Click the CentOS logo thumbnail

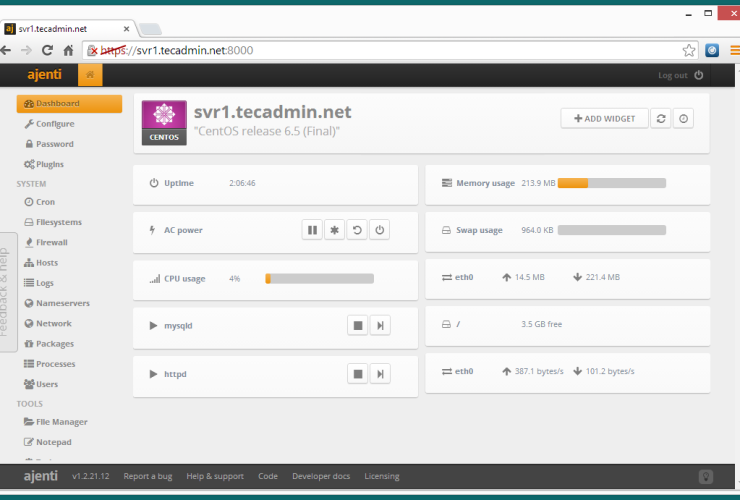click(164, 123)
